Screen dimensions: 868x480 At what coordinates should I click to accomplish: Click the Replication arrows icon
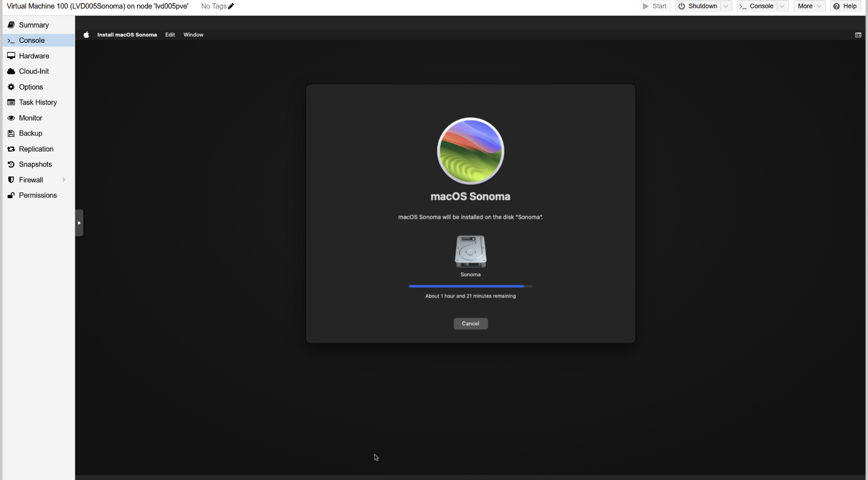[x=11, y=149]
